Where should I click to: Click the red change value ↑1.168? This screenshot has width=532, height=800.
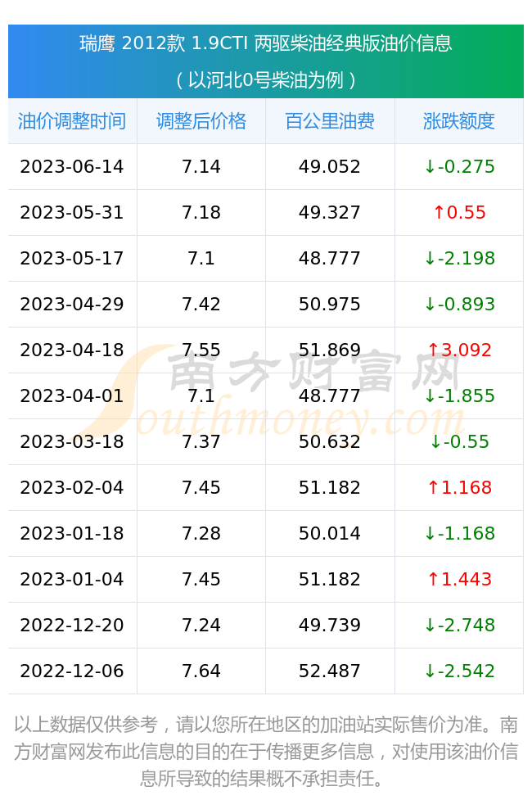point(460,488)
